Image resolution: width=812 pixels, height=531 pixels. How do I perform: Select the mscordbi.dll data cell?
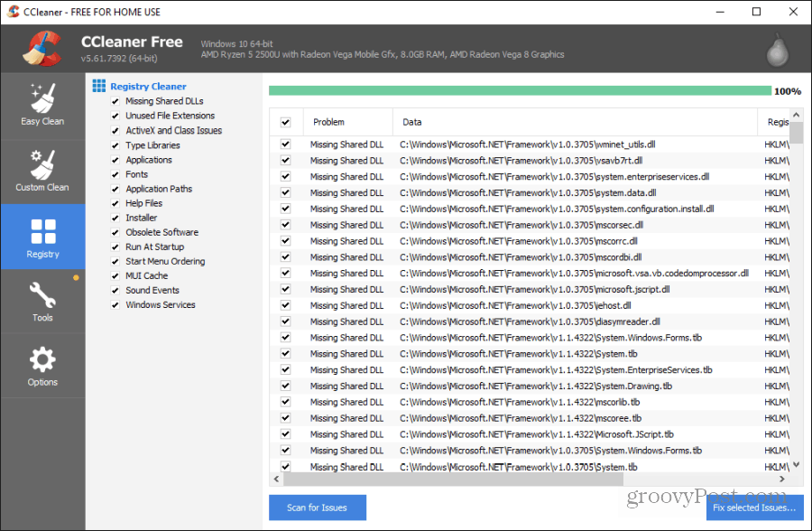tap(521, 257)
